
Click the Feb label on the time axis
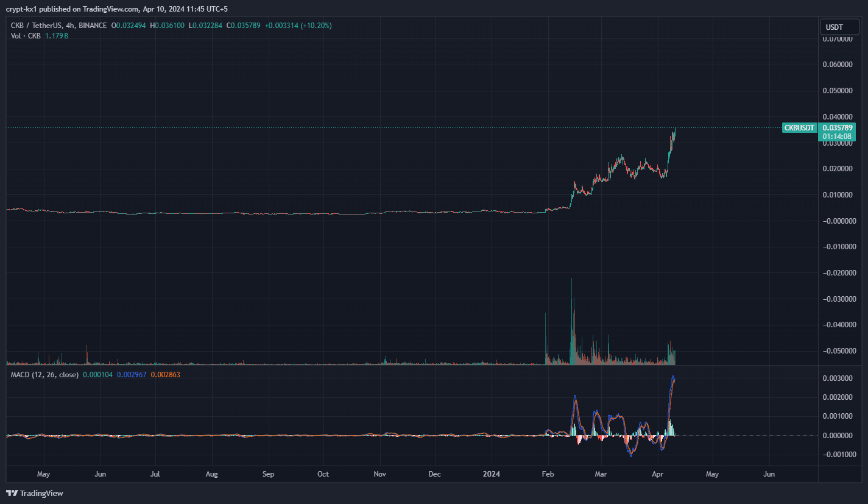(548, 474)
